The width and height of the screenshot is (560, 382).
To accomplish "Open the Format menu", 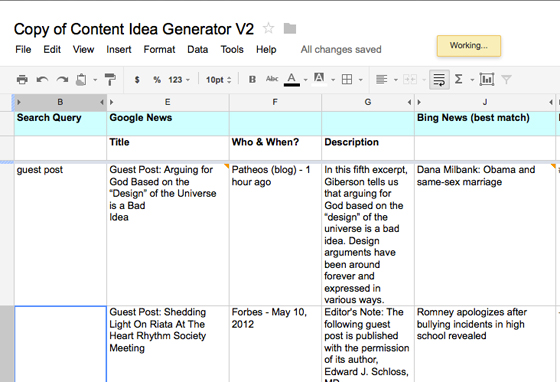I will pyautogui.click(x=159, y=49).
